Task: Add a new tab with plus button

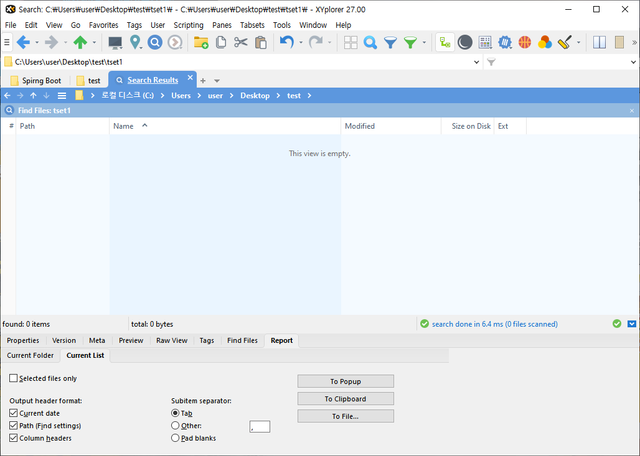Action: pos(203,81)
